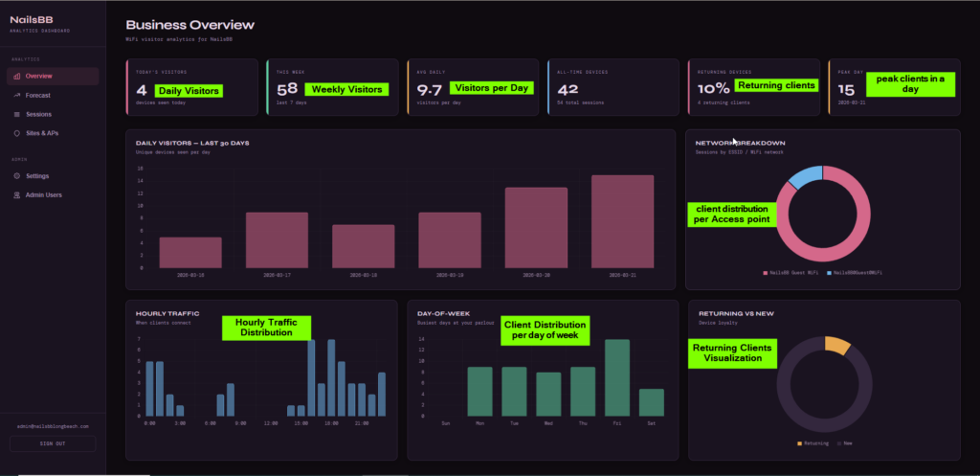Click 'Sessions by ESSID / WiFi network' subtitle
980x476 pixels.
coord(740,152)
